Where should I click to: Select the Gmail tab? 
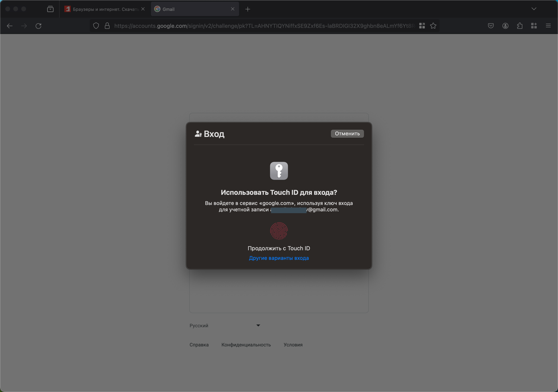[195, 9]
